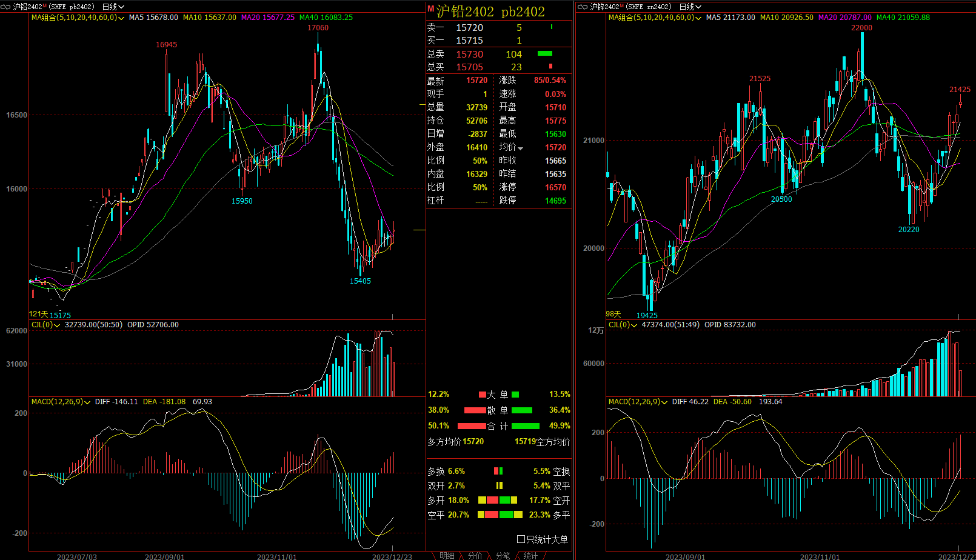Click the 空平 colored ratio bar
Viewport: 976px width, 560px height.
coord(500,515)
